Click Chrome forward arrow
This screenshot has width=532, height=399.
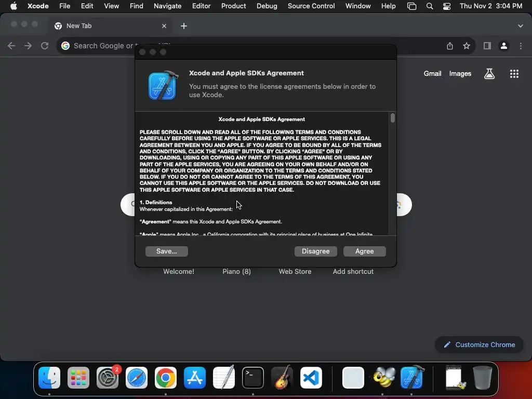pyautogui.click(x=28, y=46)
